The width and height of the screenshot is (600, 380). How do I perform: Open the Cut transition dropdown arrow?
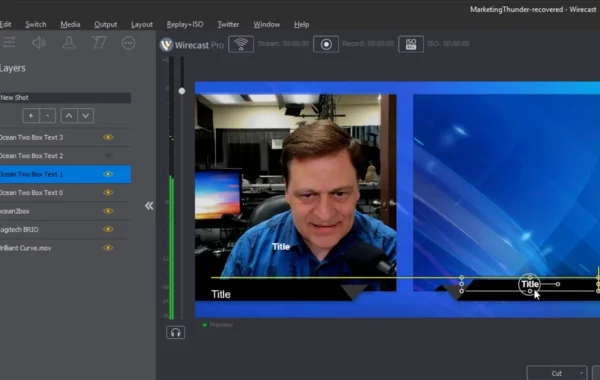[582, 373]
